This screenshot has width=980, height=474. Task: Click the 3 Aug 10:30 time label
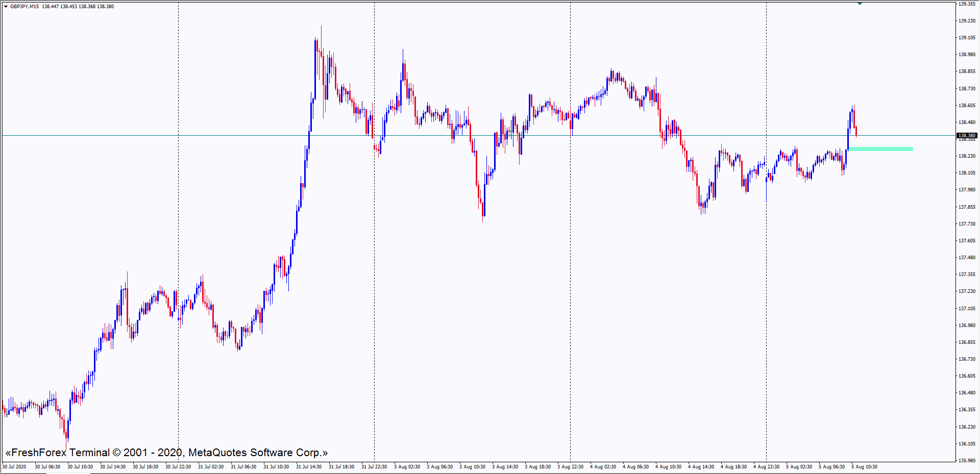point(472,467)
